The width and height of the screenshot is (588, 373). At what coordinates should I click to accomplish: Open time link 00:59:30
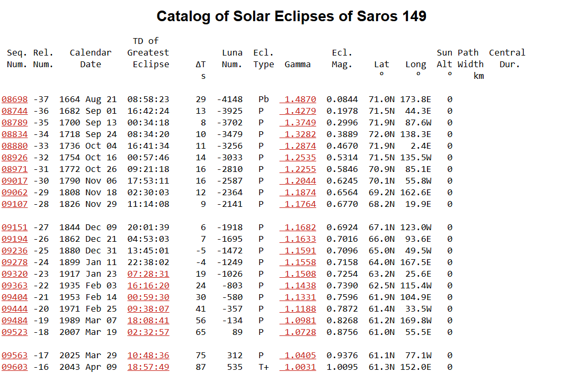(148, 297)
